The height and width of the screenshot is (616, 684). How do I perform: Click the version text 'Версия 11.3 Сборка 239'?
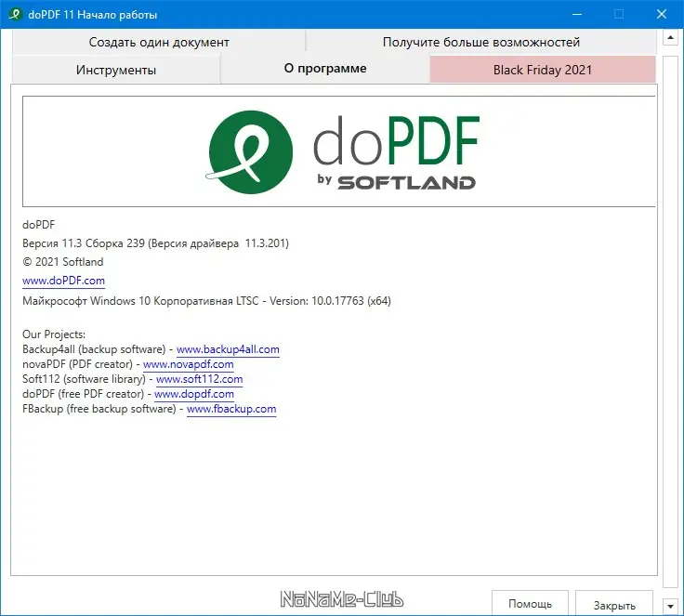84,243
